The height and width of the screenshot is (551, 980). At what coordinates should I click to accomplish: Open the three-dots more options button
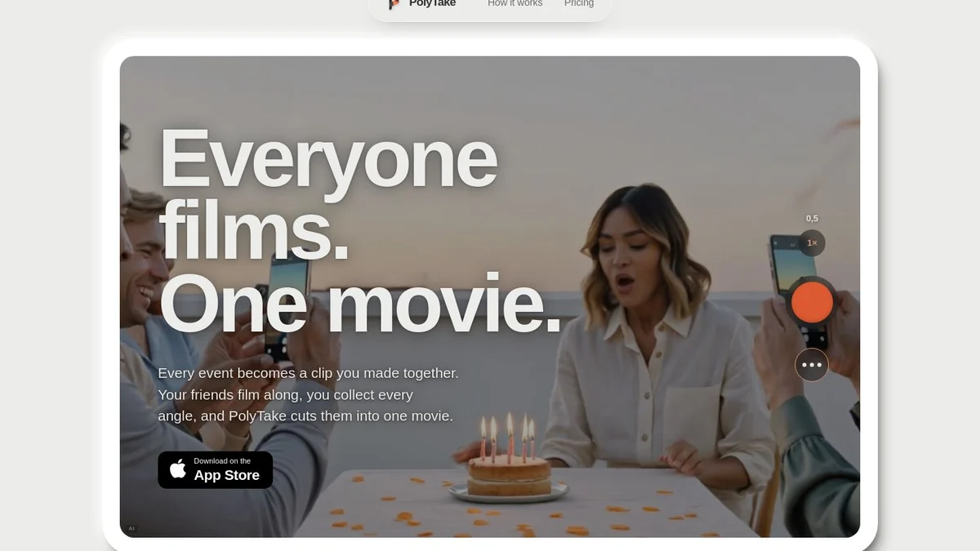pyautogui.click(x=812, y=365)
